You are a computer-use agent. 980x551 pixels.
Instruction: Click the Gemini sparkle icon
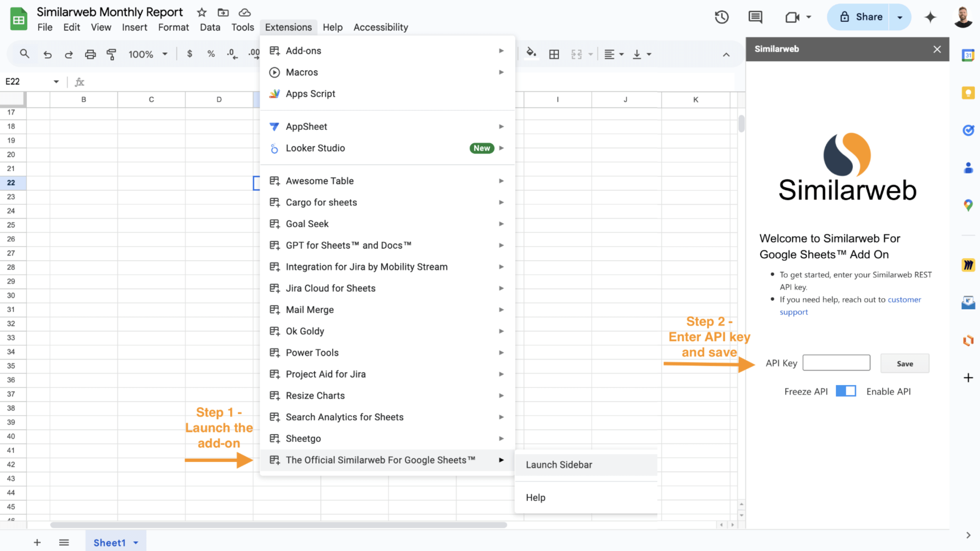pos(930,17)
